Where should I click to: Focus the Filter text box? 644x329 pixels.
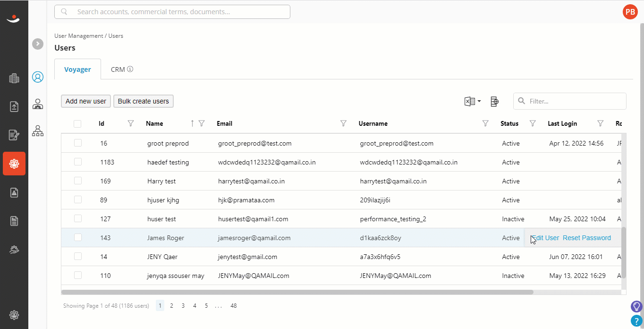(570, 101)
